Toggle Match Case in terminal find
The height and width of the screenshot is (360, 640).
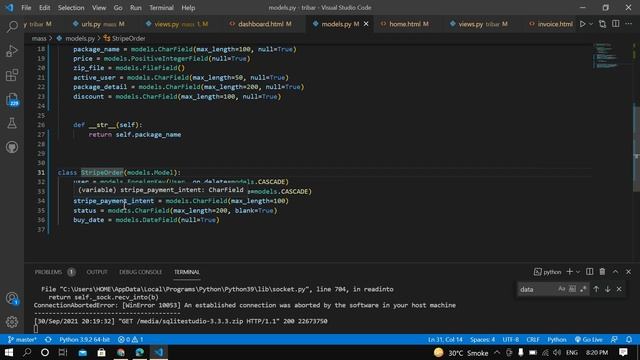(x=562, y=289)
